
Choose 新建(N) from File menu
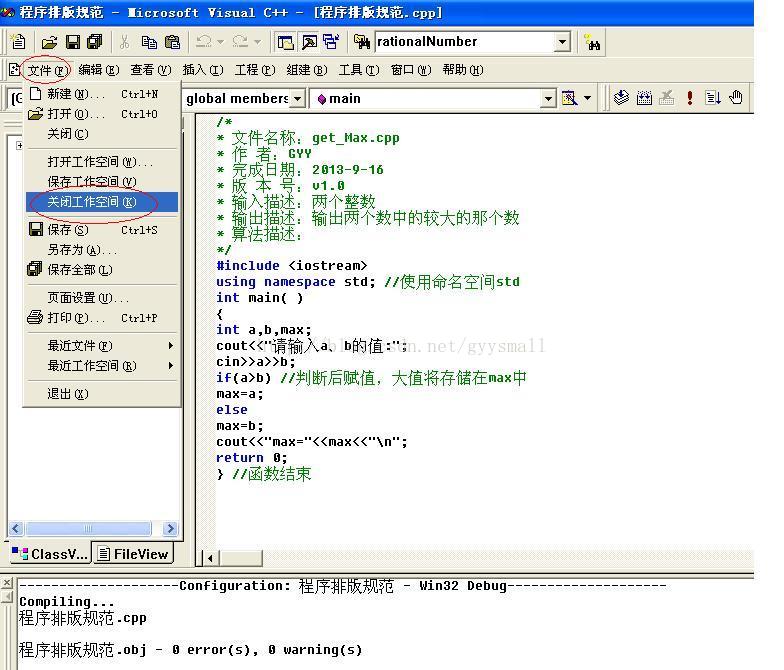[102, 94]
